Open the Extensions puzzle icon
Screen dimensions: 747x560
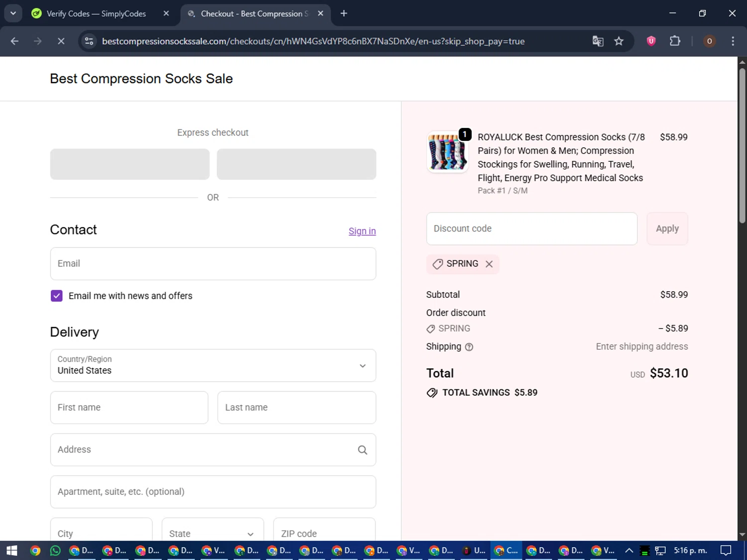675,41
